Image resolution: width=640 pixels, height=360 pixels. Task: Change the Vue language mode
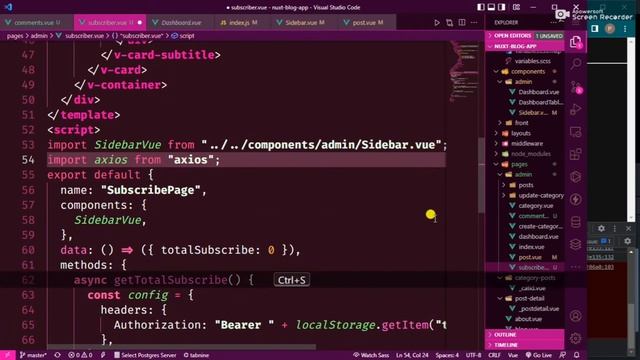click(513, 355)
